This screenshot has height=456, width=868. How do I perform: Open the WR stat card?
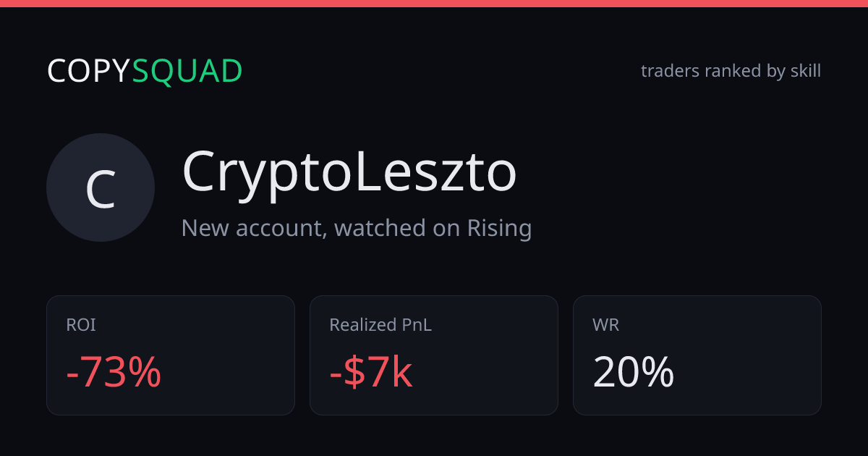pyautogui.click(x=697, y=355)
